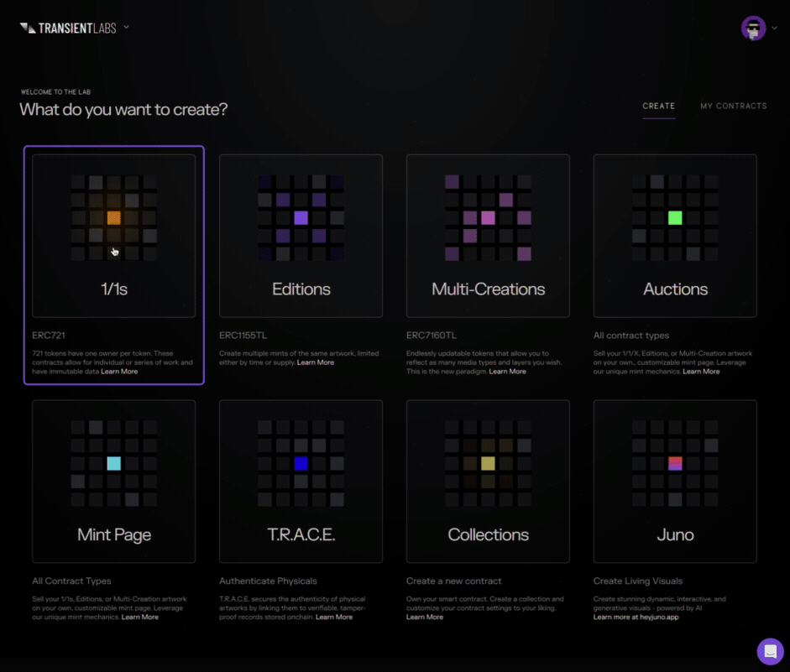Click the purple pixel grid icon for Editions
The width and height of the screenshot is (790, 672).
[x=301, y=218]
